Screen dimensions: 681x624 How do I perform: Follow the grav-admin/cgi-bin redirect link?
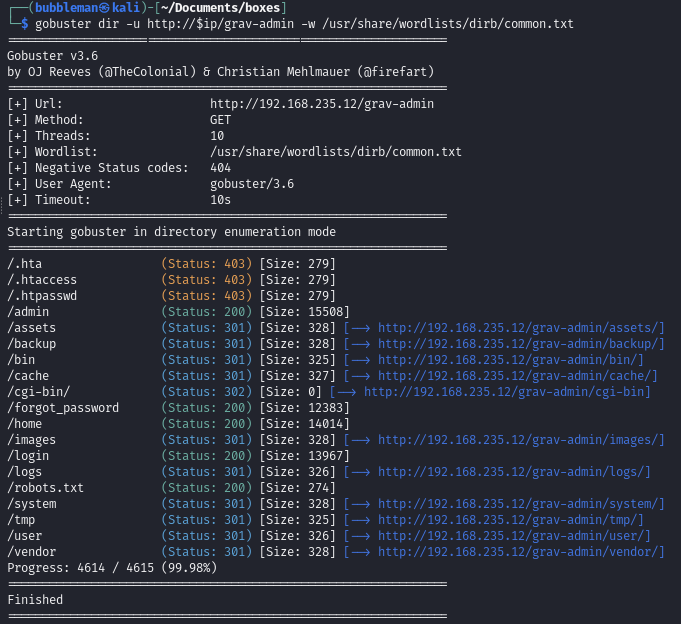pos(507,392)
